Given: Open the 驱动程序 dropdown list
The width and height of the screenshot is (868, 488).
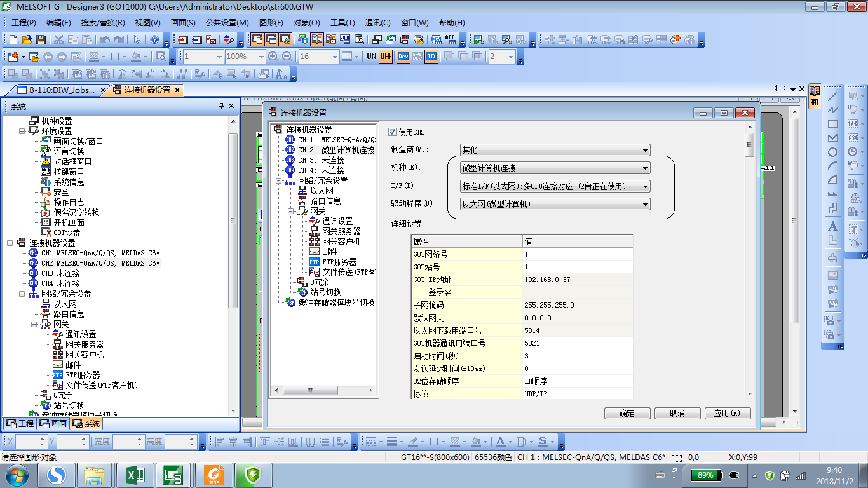Looking at the screenshot, I should coord(555,204).
